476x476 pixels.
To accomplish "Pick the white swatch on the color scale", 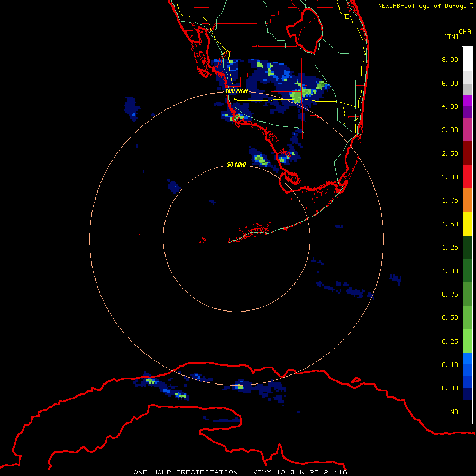I will click(x=467, y=59).
